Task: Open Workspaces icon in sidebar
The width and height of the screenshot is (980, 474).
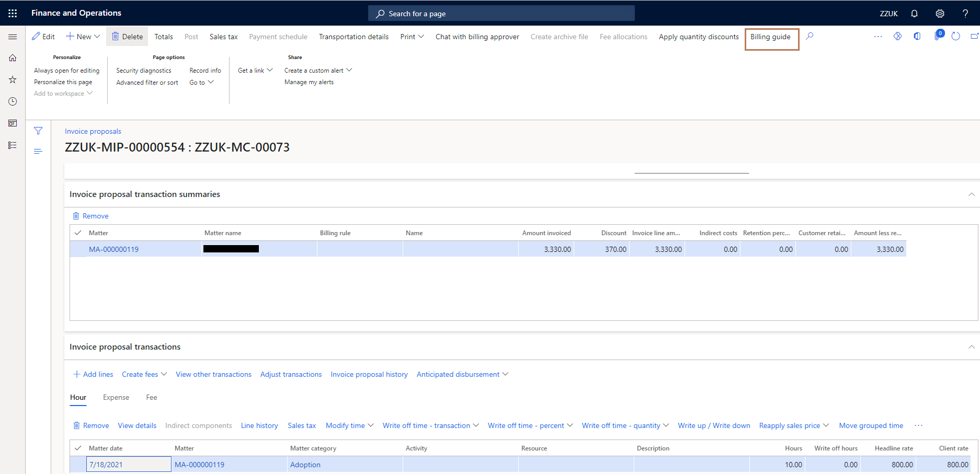Action: coord(13,123)
